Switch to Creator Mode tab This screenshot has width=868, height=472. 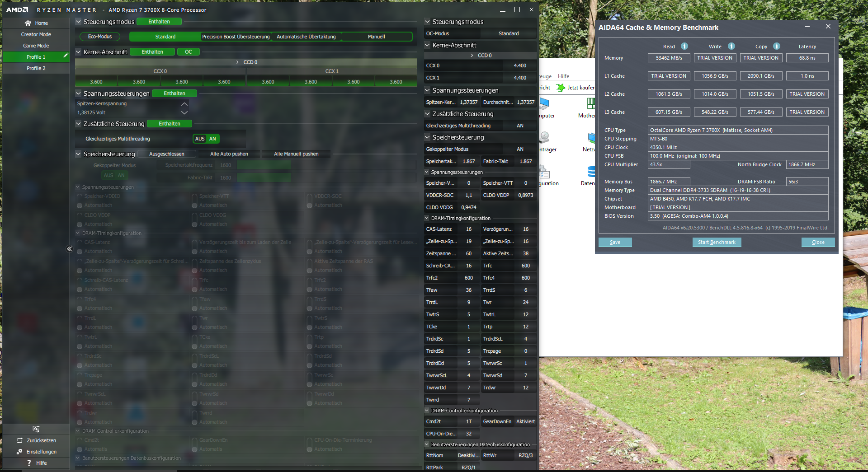point(36,34)
